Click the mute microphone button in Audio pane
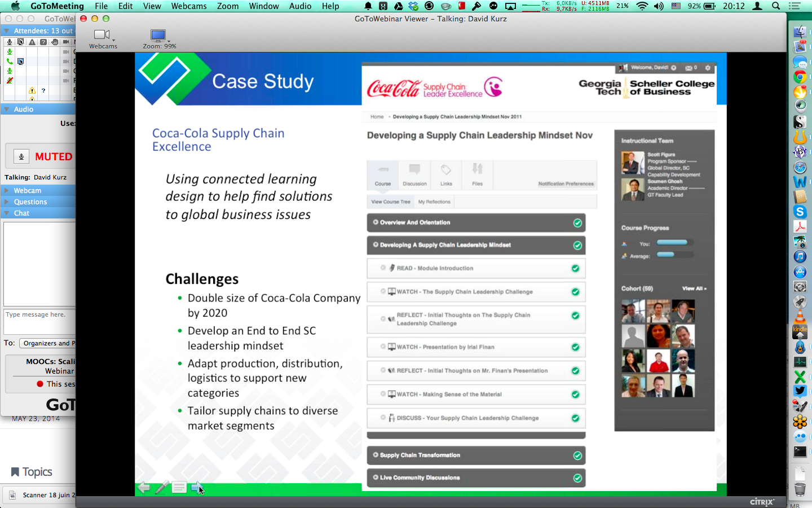The image size is (812, 508). (x=21, y=156)
